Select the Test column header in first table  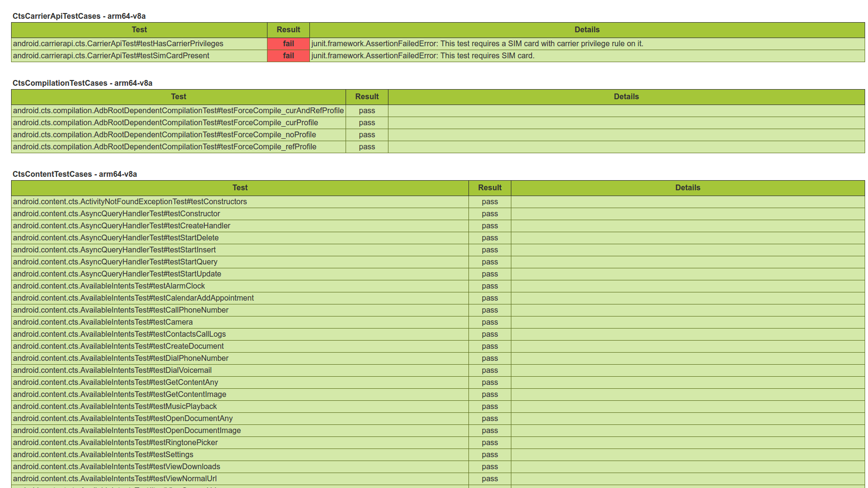[x=139, y=29]
